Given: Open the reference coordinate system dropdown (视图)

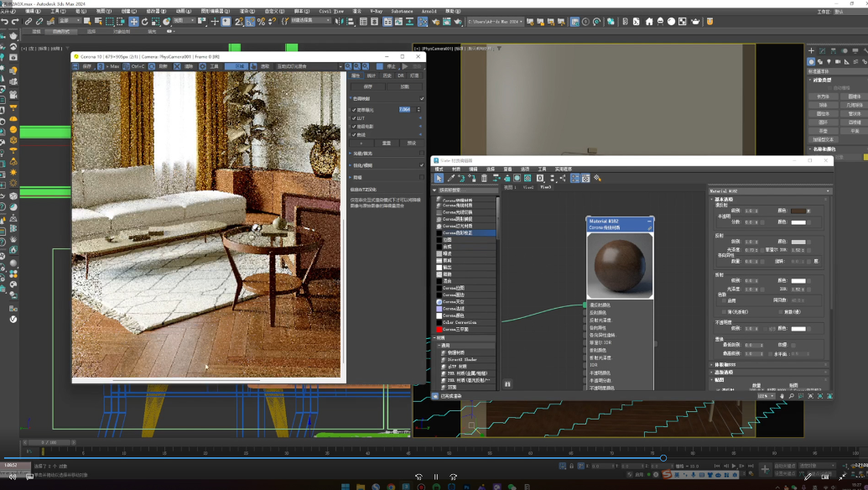Looking at the screenshot, I should tap(185, 21).
